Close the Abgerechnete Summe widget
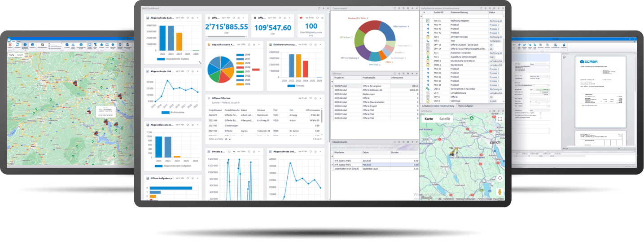This screenshot has height=241, width=644. [x=197, y=18]
